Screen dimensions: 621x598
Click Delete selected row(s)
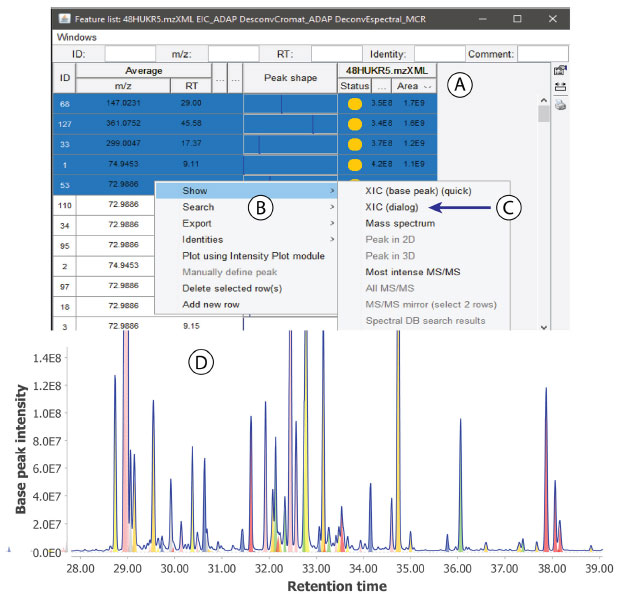tap(232, 288)
